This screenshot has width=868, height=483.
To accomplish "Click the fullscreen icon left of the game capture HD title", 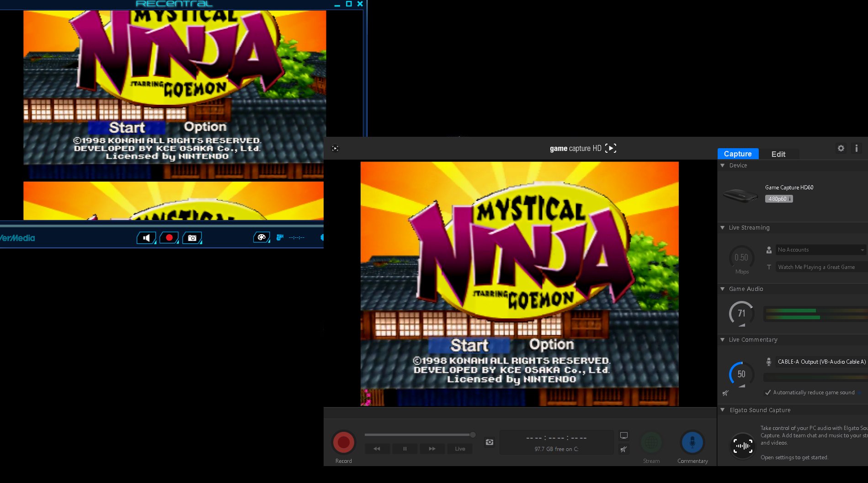I will tap(335, 148).
